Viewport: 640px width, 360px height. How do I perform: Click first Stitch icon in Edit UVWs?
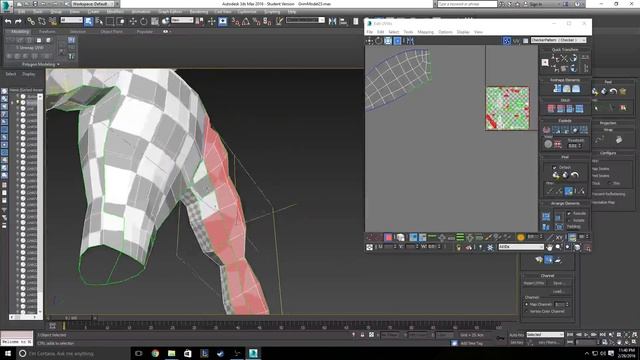point(551,109)
